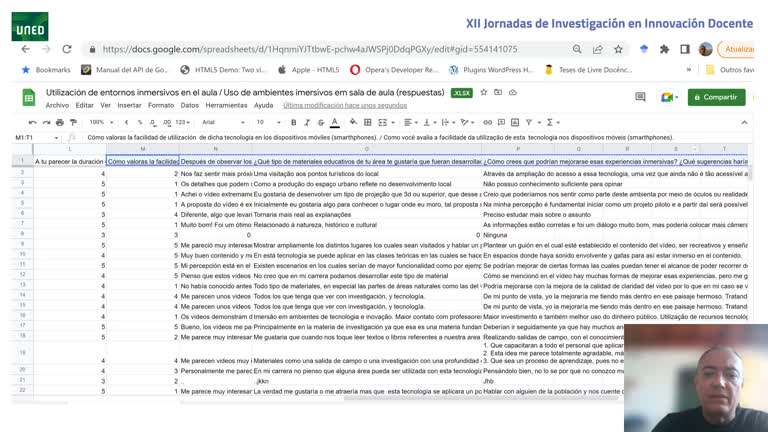Select the Paint format tool
The width and height of the screenshot is (768, 432).
[73, 122]
